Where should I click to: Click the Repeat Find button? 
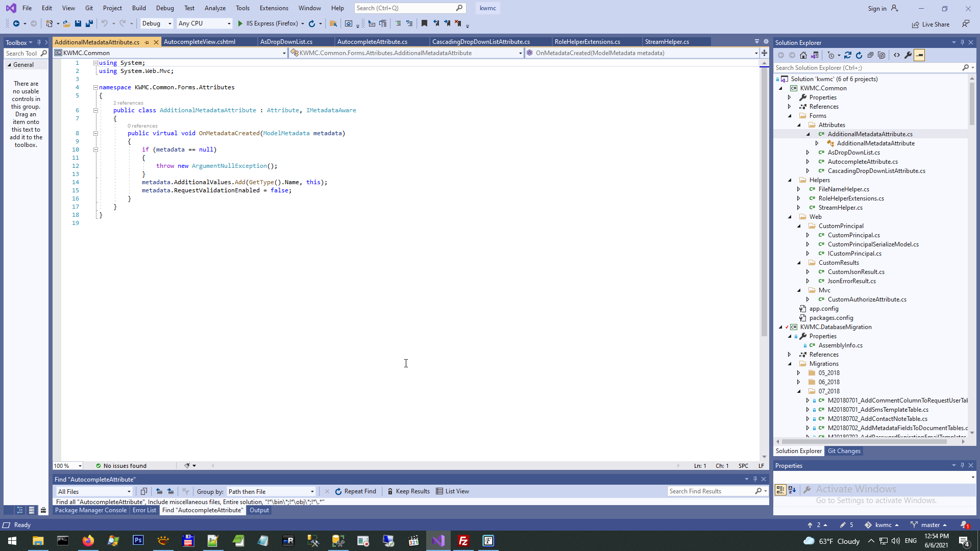pos(355,491)
